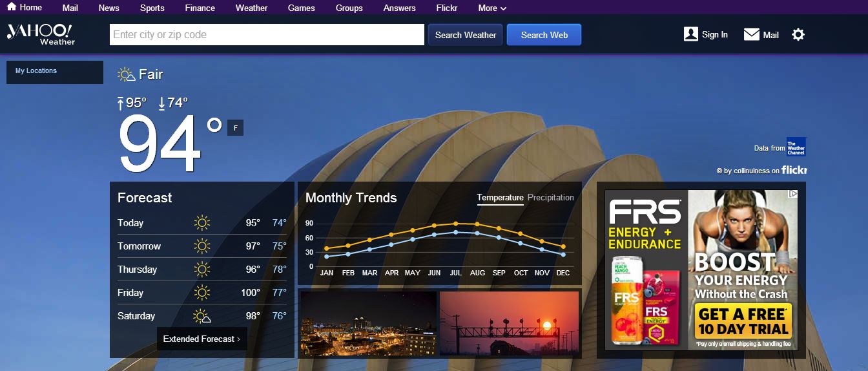Open the settings gear icon

pos(798,34)
